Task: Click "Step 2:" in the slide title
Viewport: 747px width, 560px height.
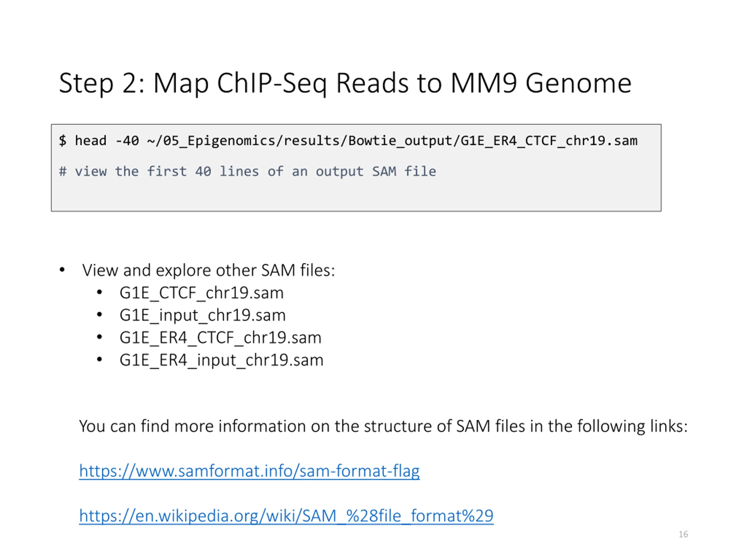Action: (102, 83)
